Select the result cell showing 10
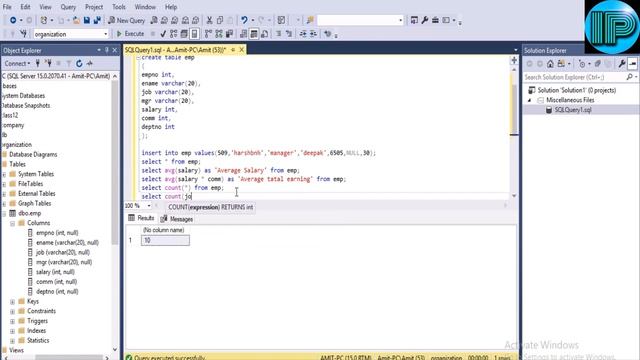The image size is (640, 360). click(x=165, y=240)
